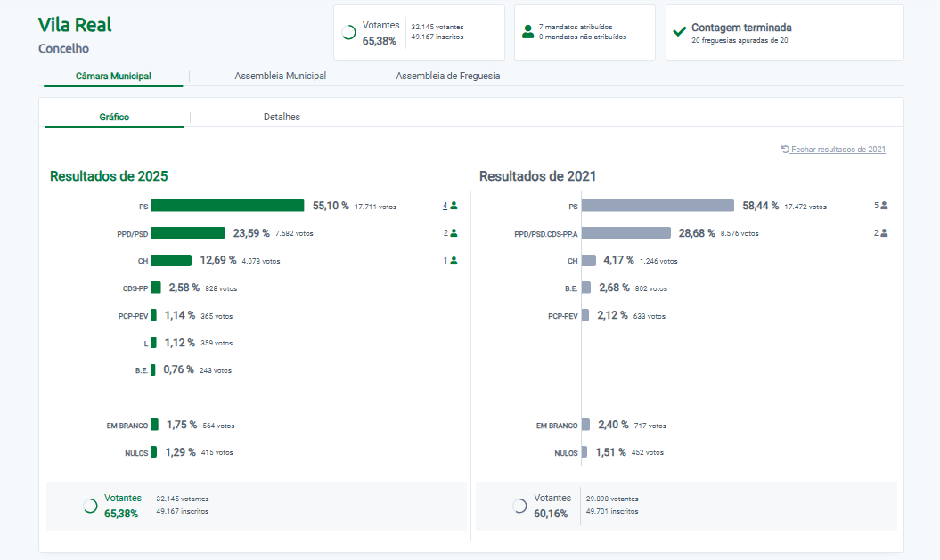Click the 2021 bottom turnout circle icon
The width and height of the screenshot is (940, 560).
(x=519, y=506)
